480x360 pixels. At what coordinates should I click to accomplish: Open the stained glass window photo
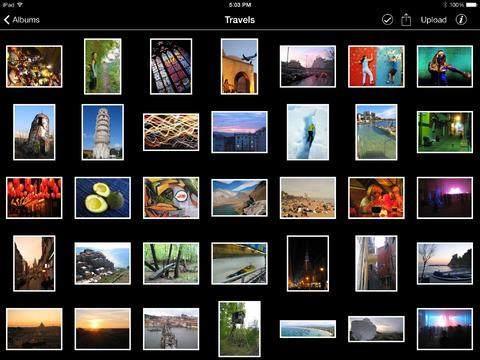click(x=171, y=66)
